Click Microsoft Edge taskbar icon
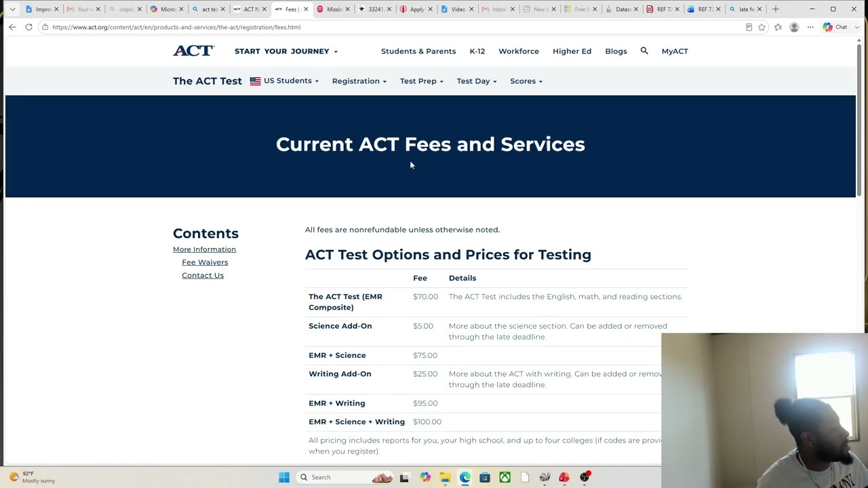 click(x=465, y=477)
